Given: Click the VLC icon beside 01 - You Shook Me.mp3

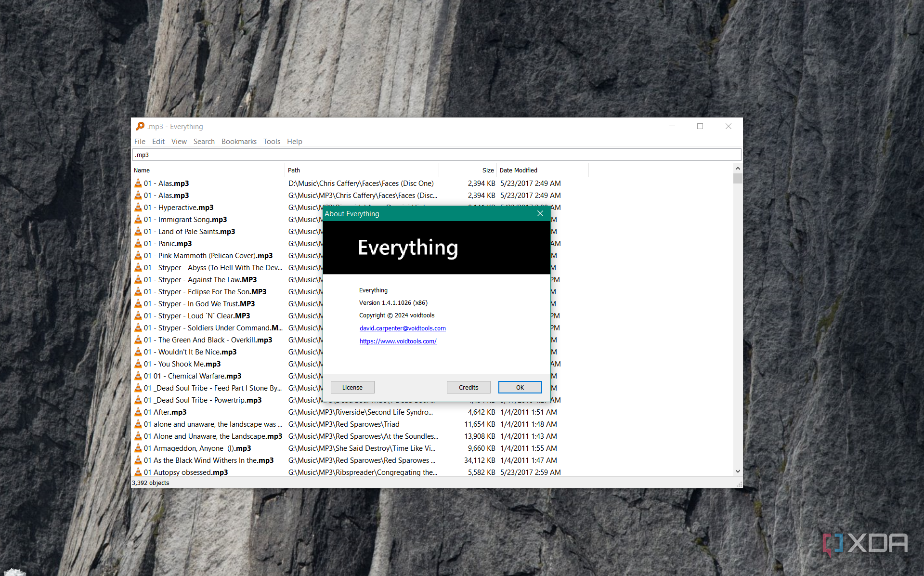Looking at the screenshot, I should (138, 364).
